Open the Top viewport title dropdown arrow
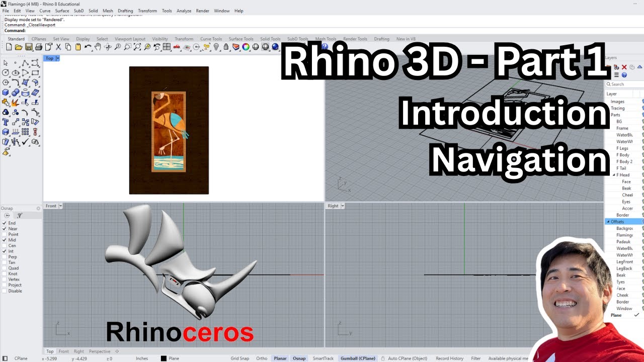This screenshot has width=644, height=362. 57,58
